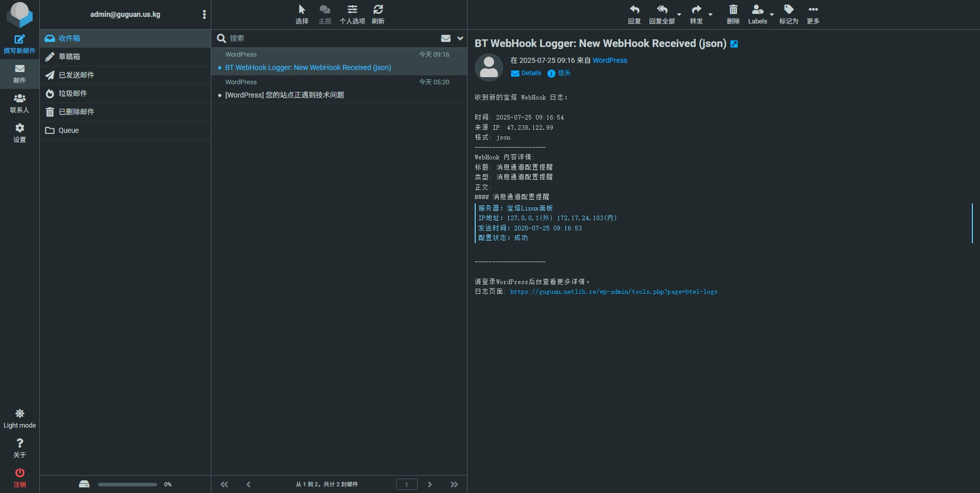Open Mark as (标记为) menu
Viewport: 980px width, 493px height.
click(789, 14)
